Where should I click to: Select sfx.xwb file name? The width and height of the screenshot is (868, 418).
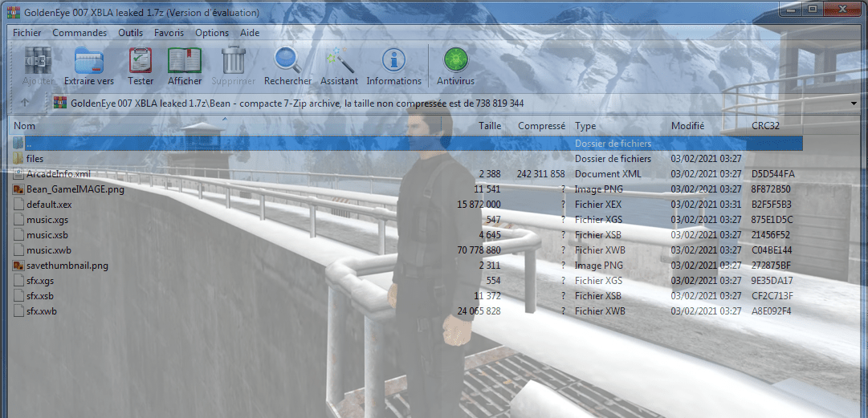(42, 311)
